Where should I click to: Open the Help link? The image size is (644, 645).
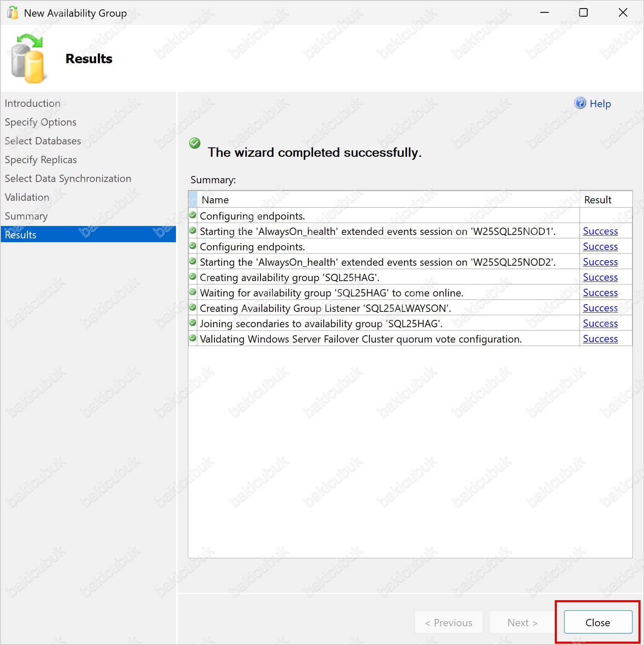click(600, 104)
